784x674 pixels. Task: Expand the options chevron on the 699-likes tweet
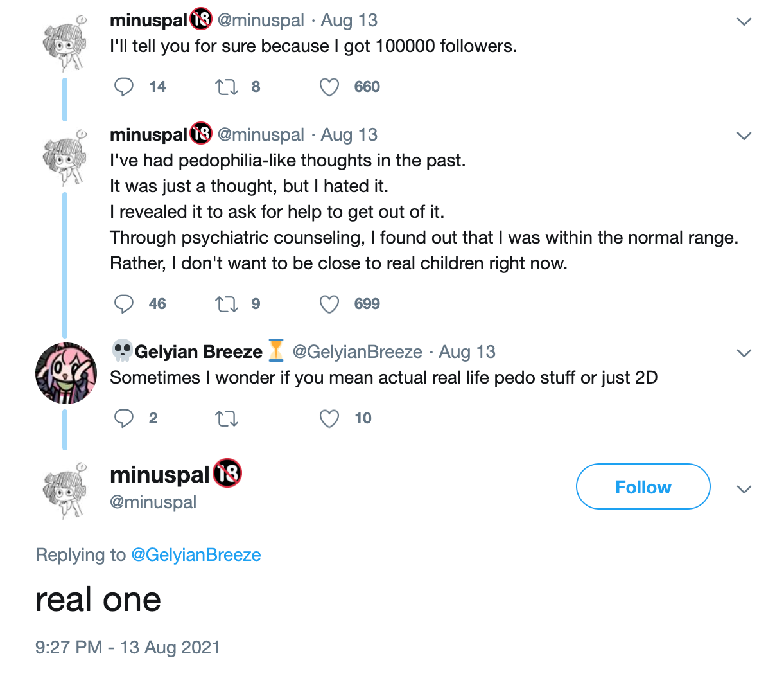[x=744, y=136]
